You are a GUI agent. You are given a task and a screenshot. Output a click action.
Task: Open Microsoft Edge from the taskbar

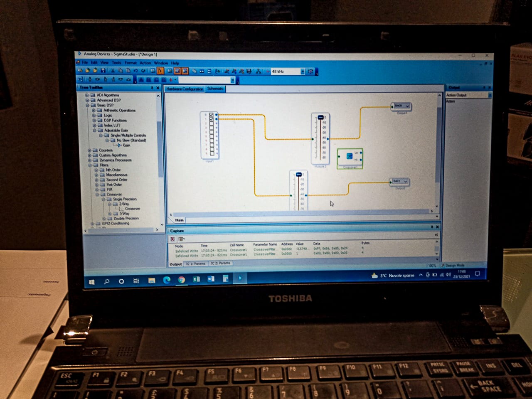(x=167, y=280)
